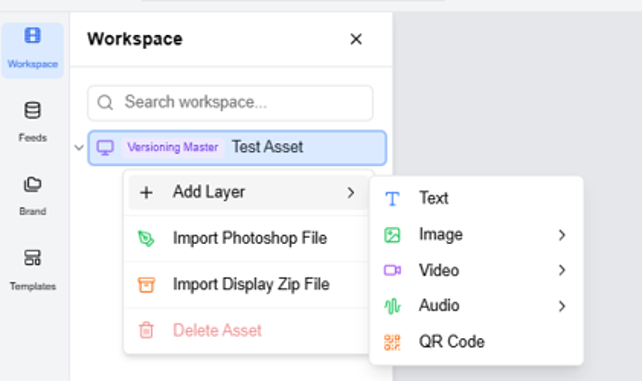Expand the Video submenu chevron

coord(562,271)
